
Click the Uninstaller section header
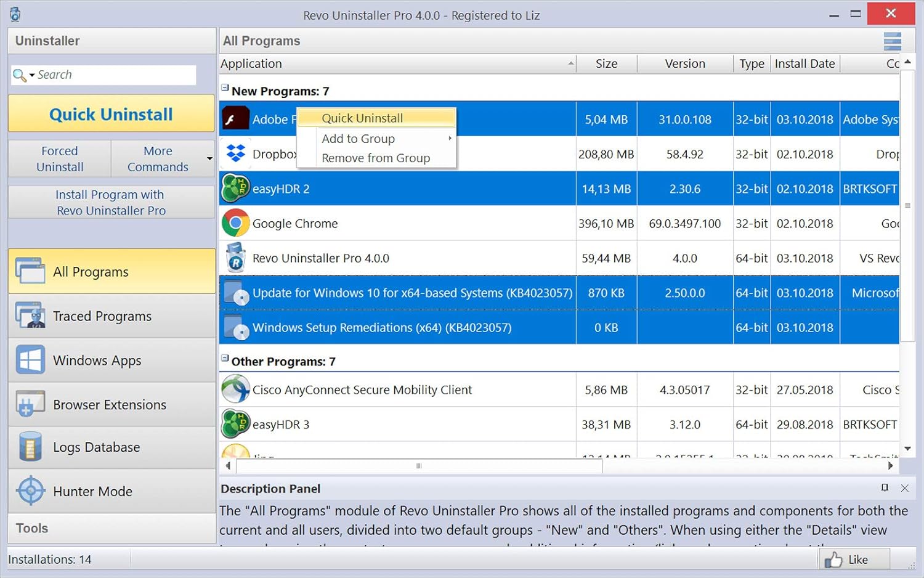point(111,41)
